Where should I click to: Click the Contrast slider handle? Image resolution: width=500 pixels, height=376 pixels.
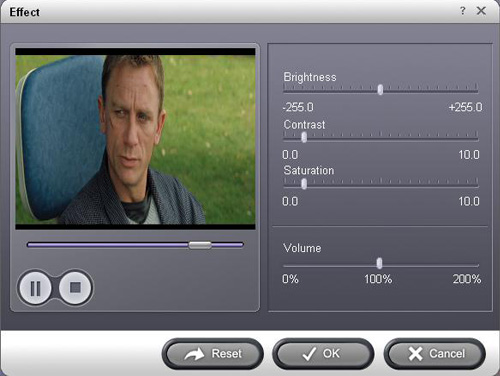tap(304, 137)
